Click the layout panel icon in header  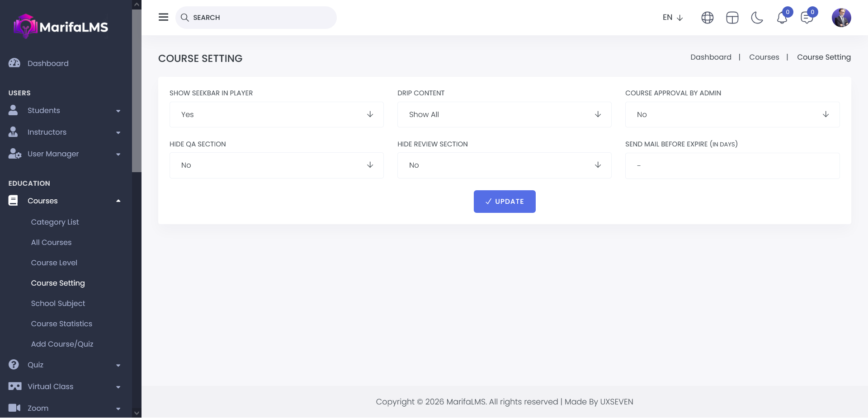click(732, 18)
